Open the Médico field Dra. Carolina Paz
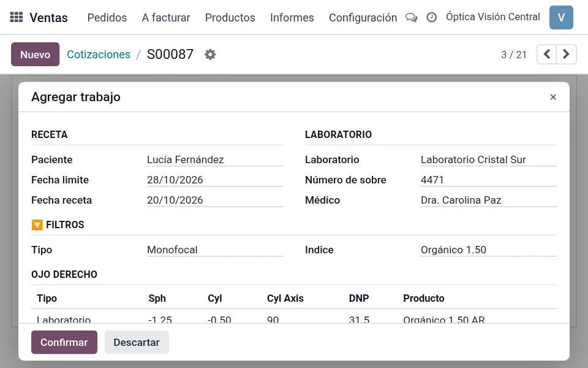This screenshot has width=588, height=368. (x=488, y=200)
